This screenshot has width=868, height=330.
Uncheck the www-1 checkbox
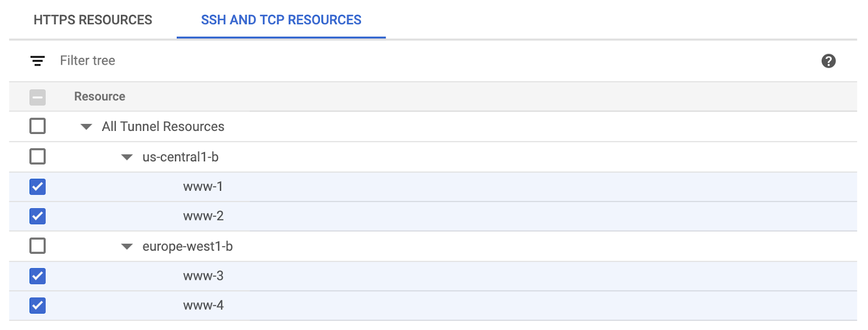[x=37, y=187]
